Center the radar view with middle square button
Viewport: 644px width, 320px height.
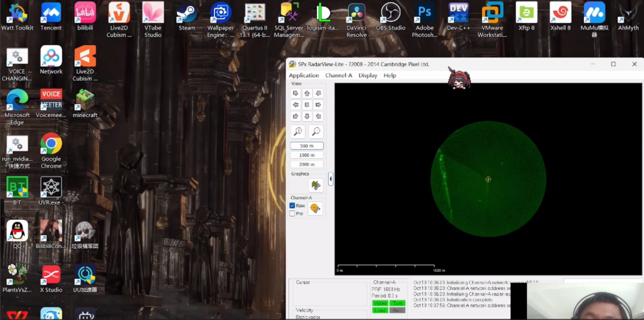(x=307, y=105)
